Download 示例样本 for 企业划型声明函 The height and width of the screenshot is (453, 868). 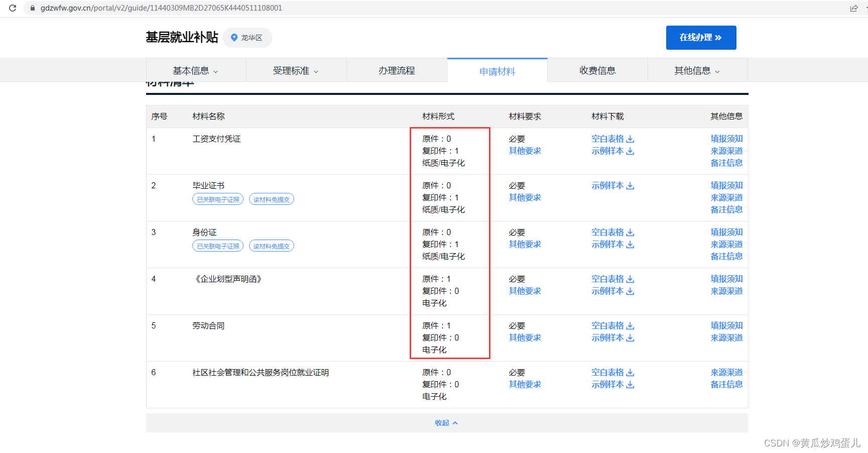point(612,291)
